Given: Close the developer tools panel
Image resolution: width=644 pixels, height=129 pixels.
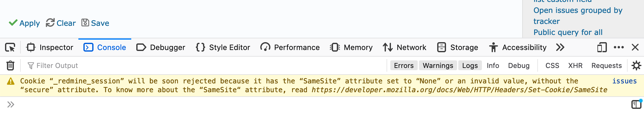Looking at the screenshot, I should pyautogui.click(x=635, y=47).
